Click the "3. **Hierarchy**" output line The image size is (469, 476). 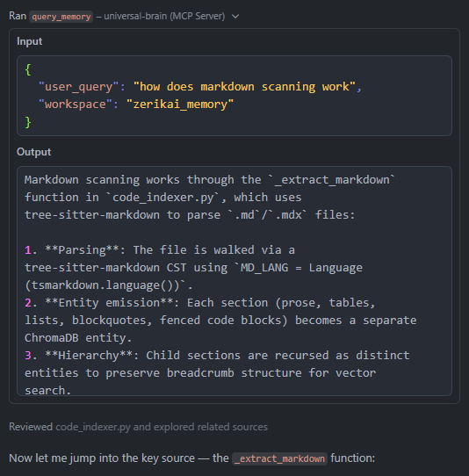tap(217, 356)
